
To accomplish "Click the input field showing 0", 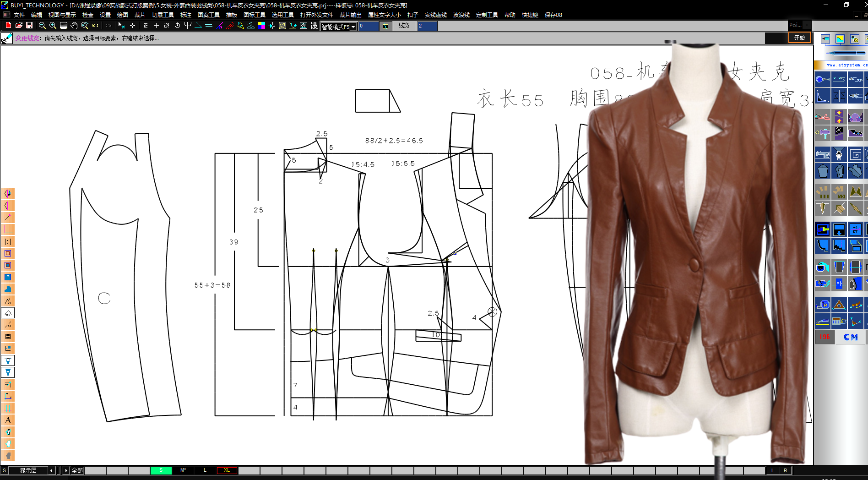I will pos(369,26).
